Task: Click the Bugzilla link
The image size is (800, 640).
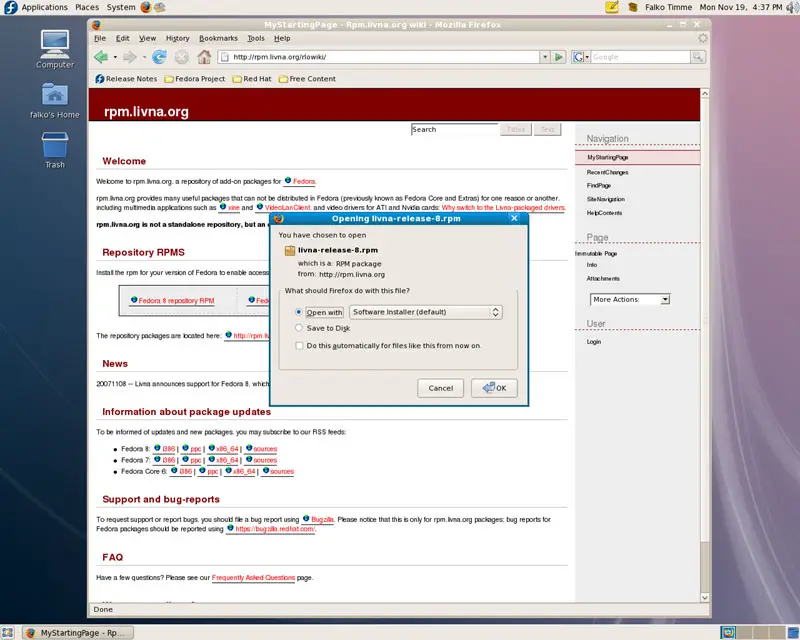Action: click(322, 520)
